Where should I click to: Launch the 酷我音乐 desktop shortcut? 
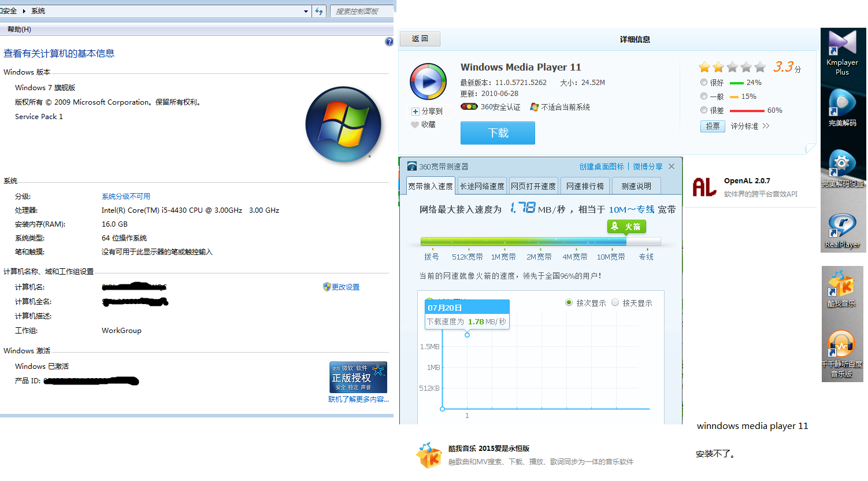(x=841, y=288)
